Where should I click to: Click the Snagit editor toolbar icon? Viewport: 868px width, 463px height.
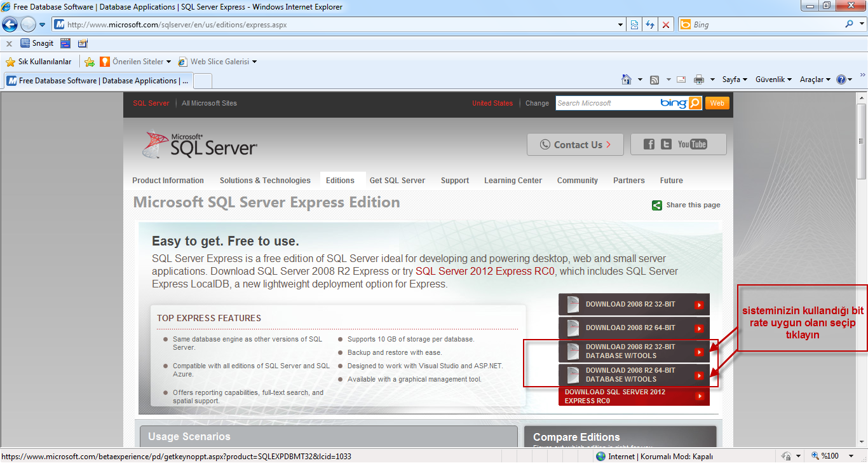tap(83, 43)
